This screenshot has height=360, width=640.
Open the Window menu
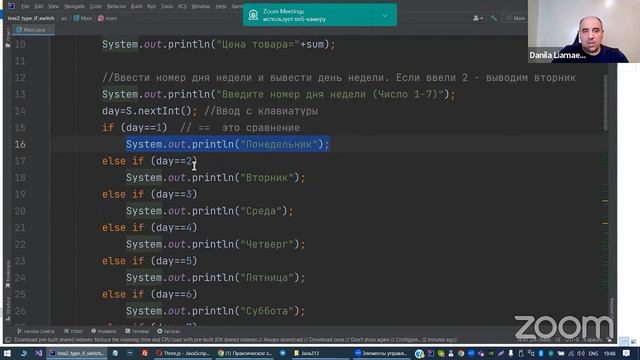(x=200, y=6)
